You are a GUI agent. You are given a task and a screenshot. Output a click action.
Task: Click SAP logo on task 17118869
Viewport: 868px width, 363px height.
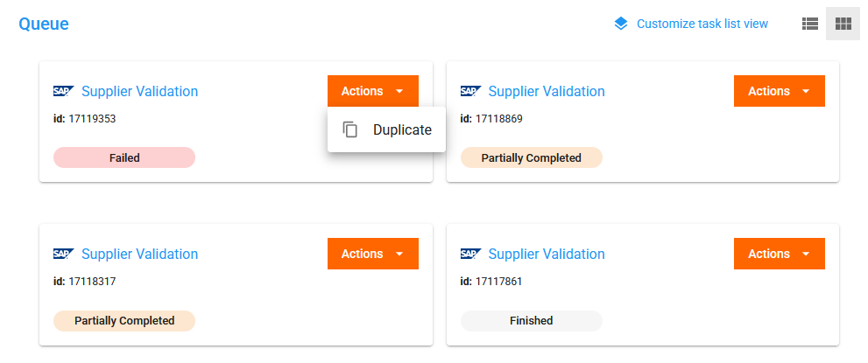pyautogui.click(x=470, y=91)
